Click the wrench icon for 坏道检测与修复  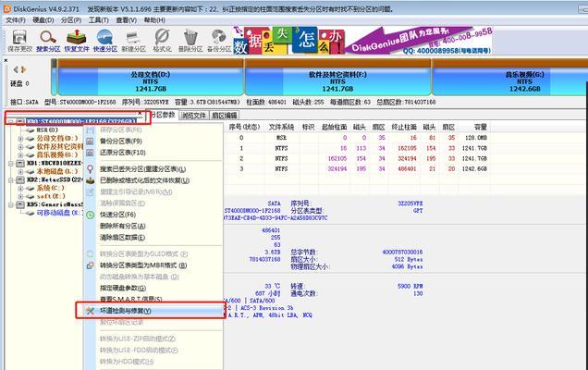[90, 311]
